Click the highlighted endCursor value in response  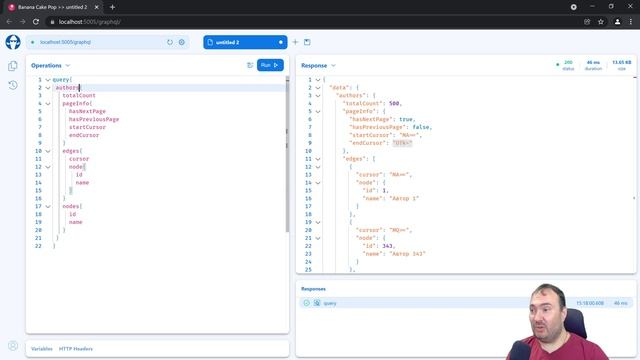click(402, 143)
